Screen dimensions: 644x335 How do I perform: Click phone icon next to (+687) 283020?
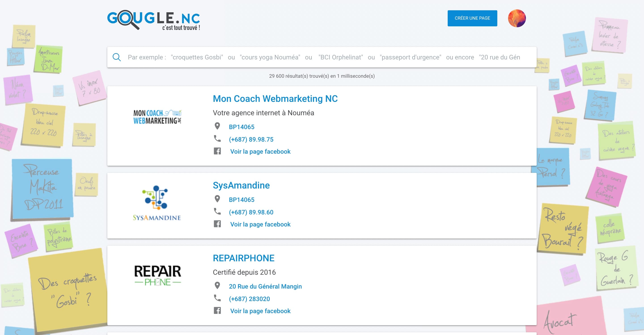217,298
